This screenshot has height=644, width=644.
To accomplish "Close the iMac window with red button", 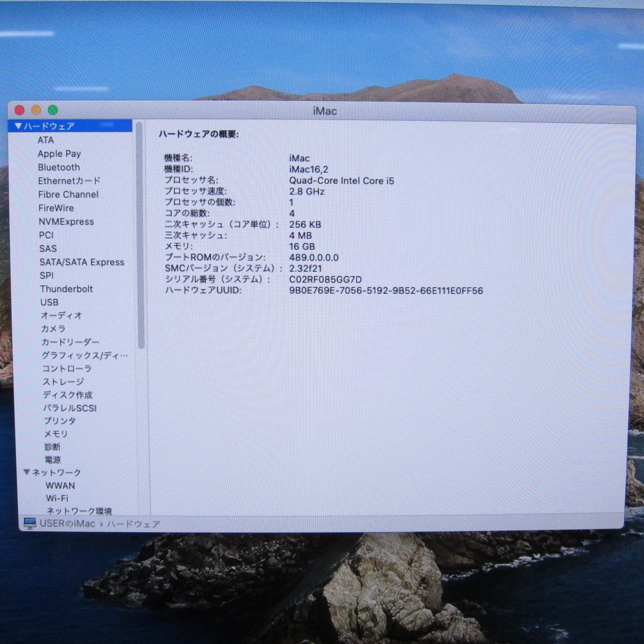I will pyautogui.click(x=20, y=110).
